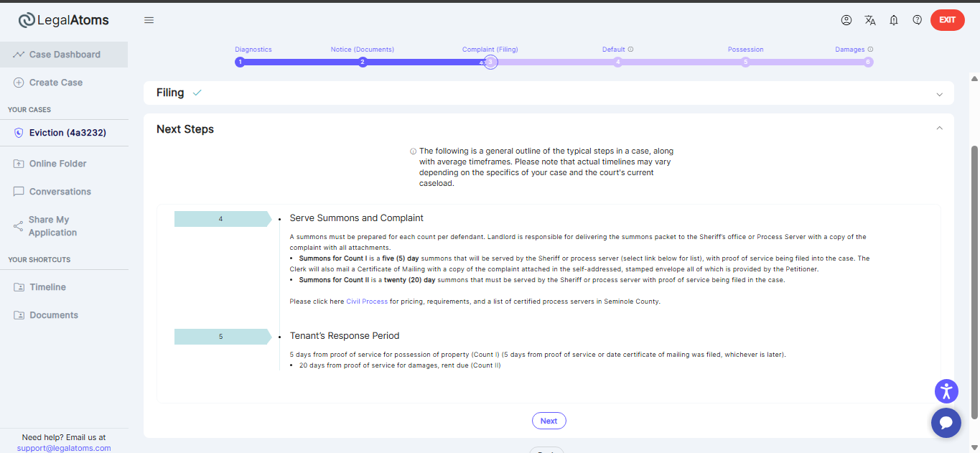Click the checkmark next to Filing
This screenshot has height=453, width=980.
197,93
